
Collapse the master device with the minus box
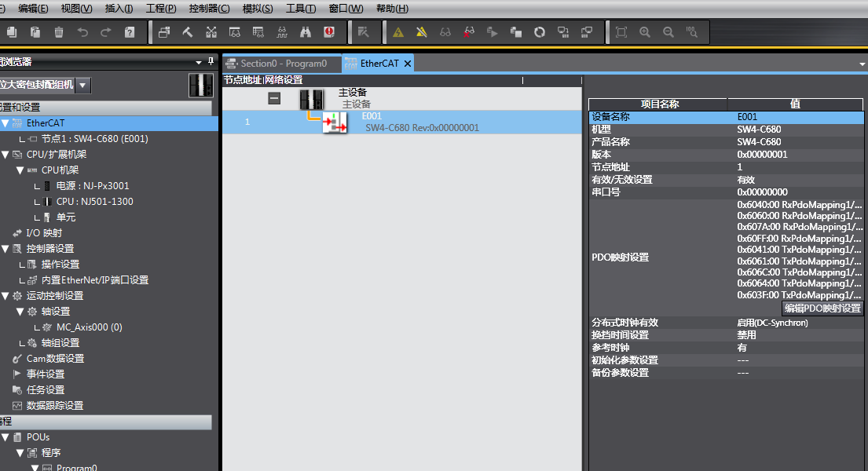(274, 98)
